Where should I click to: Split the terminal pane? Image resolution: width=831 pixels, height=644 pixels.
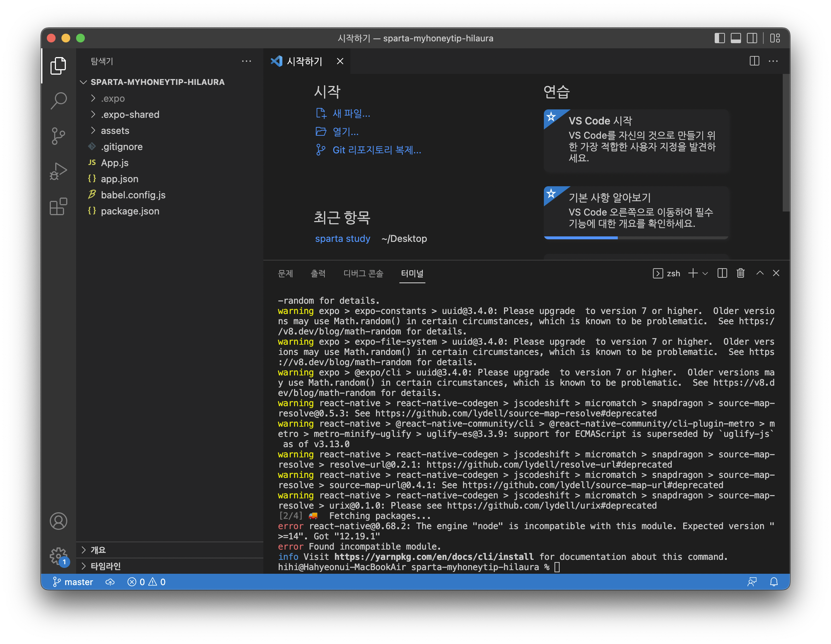pos(722,273)
